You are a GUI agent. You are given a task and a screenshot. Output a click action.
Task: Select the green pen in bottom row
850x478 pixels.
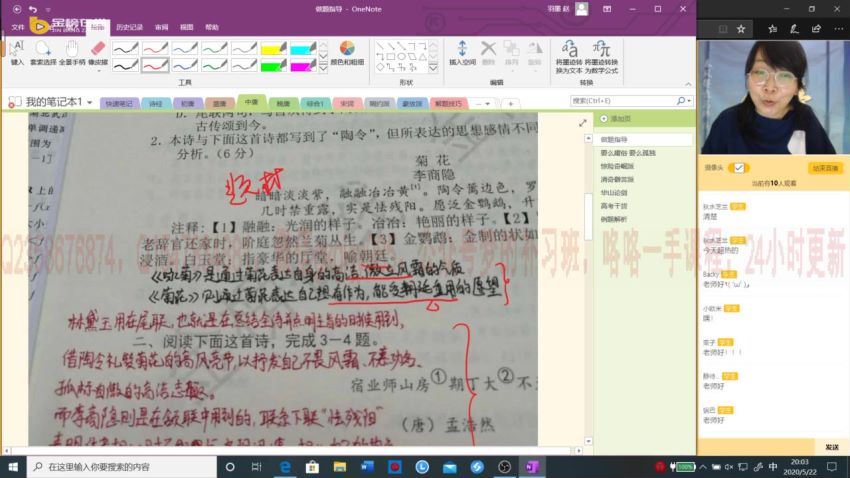(214, 65)
